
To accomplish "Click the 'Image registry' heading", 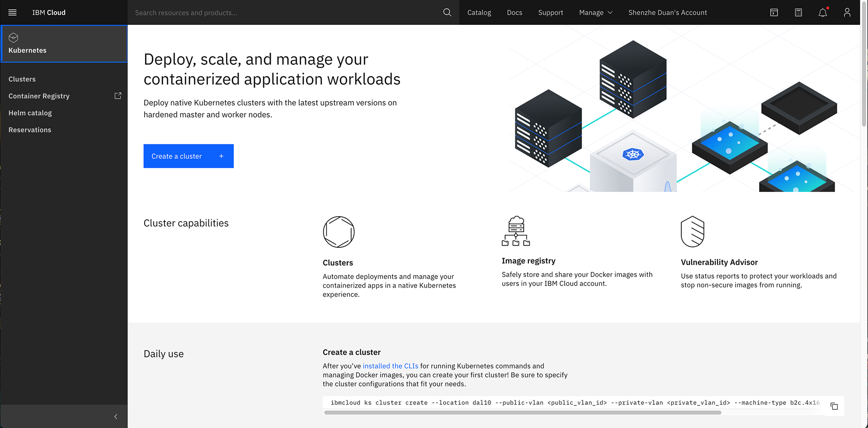I will tap(528, 261).
